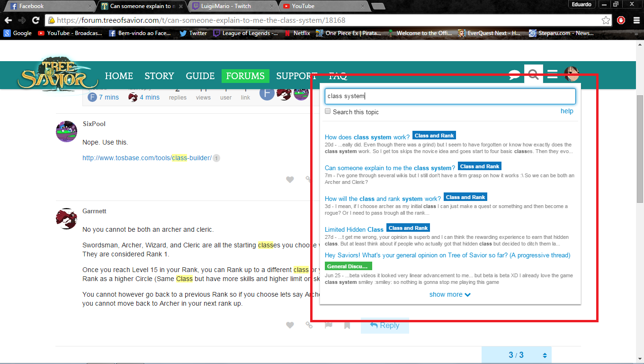Show hidden bookmarks via overflow chevron
Screen dimensions: 644x364
coord(636,33)
